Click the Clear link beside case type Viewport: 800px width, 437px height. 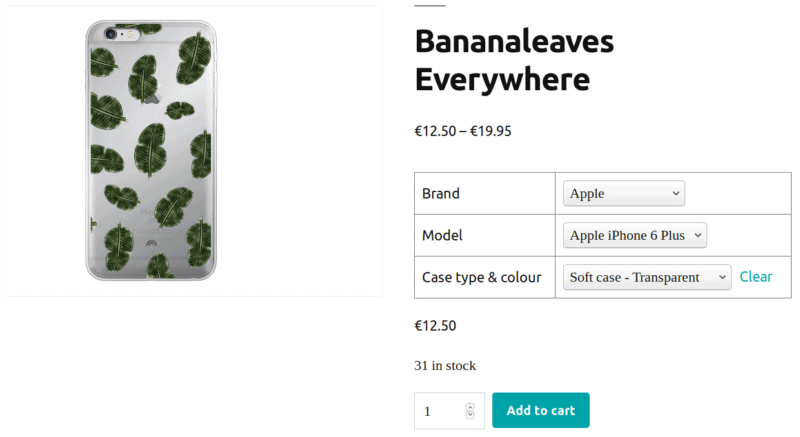756,277
